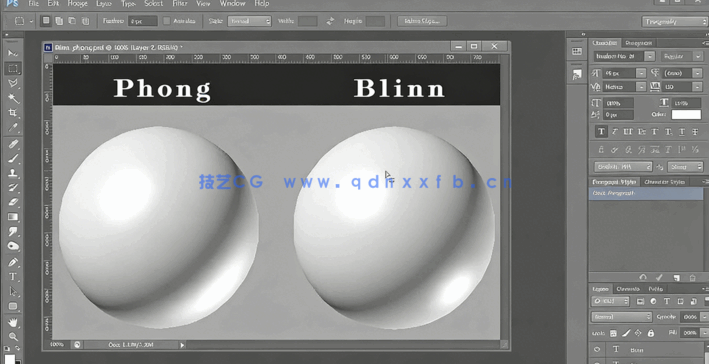Filter layers by pixel layers
709x364 pixels.
(x=640, y=301)
